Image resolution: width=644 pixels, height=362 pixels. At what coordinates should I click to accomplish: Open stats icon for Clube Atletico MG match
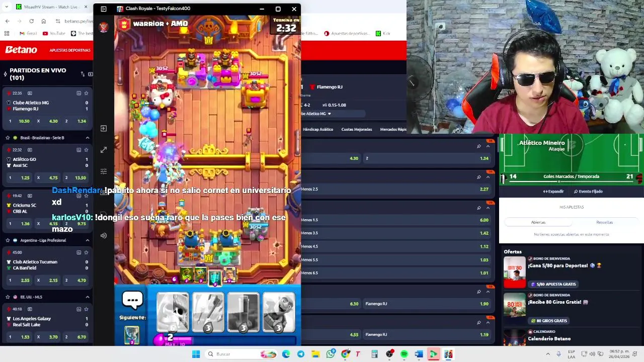click(x=78, y=93)
